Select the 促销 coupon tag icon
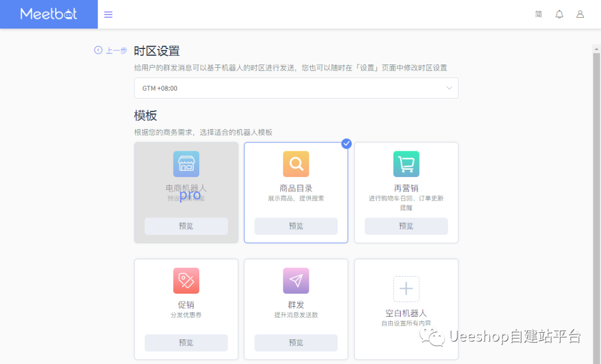 click(186, 281)
